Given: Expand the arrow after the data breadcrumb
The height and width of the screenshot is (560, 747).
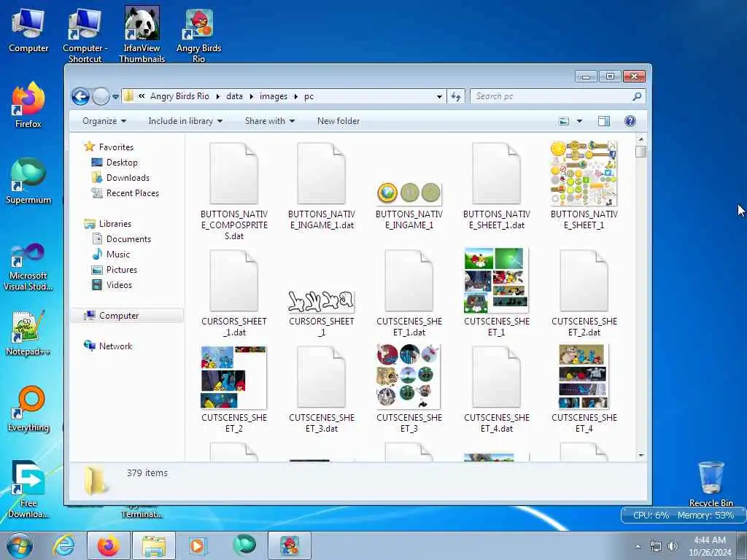Looking at the screenshot, I should coord(251,96).
